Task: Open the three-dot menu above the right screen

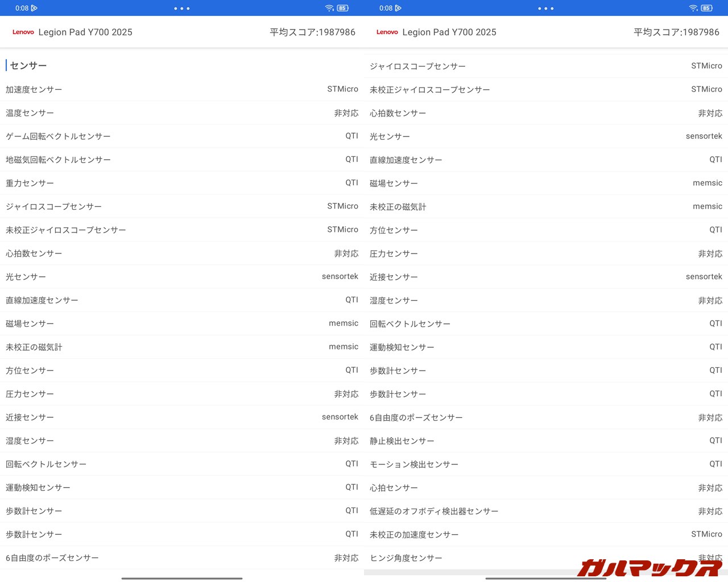Action: pyautogui.click(x=545, y=8)
